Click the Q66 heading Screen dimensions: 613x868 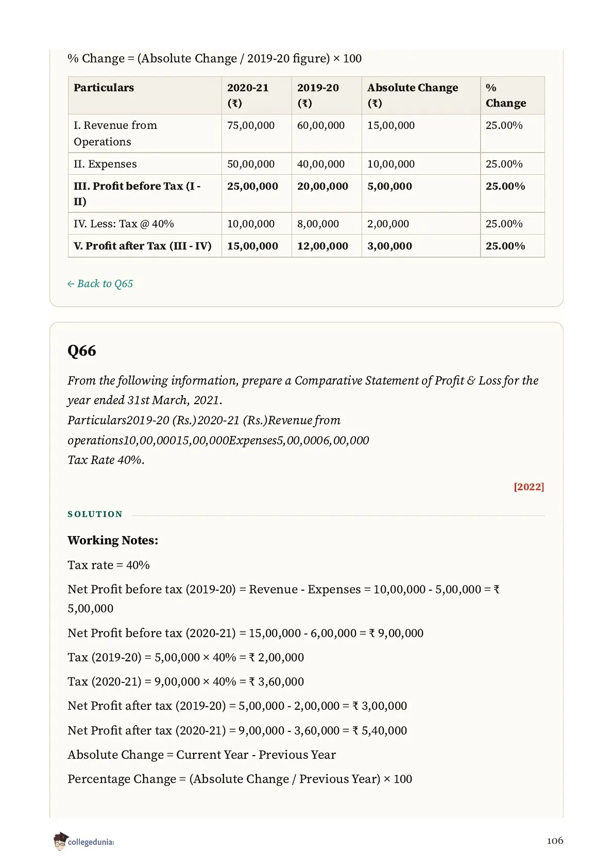pos(82,350)
